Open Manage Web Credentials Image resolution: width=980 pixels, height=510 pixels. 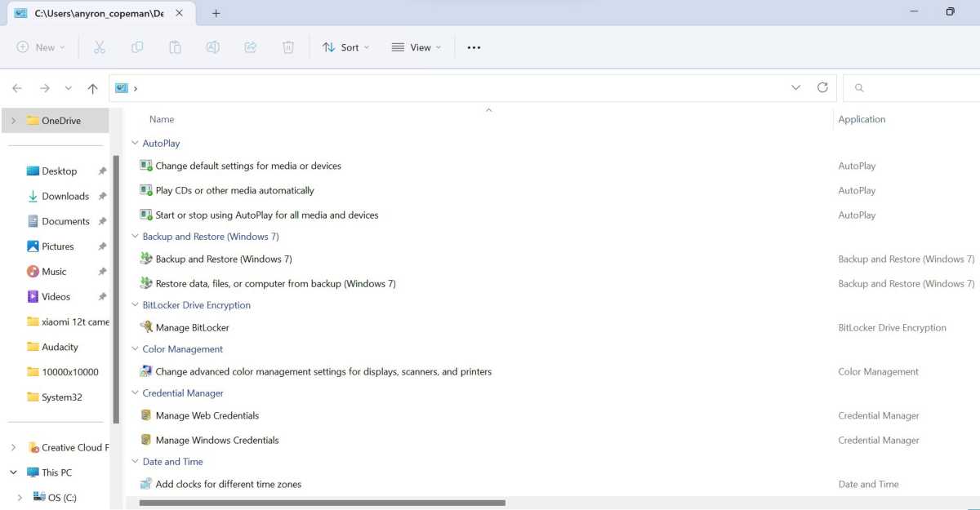pyautogui.click(x=207, y=415)
